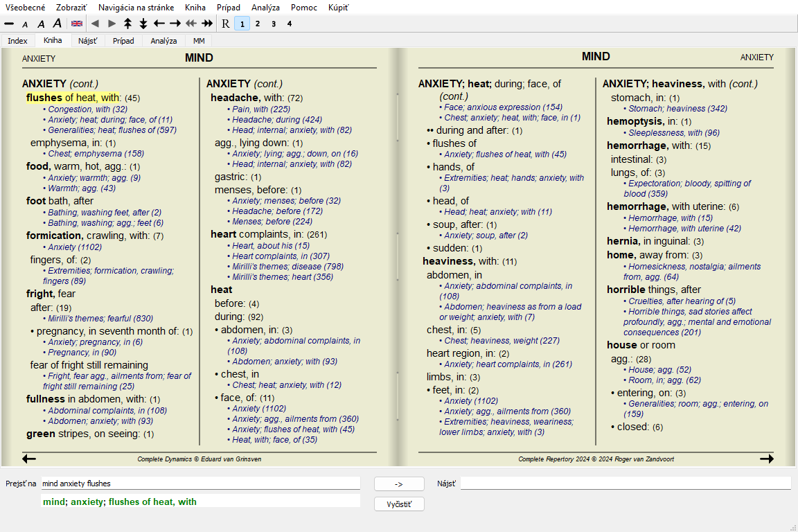Select the largest text size A icon
The height and width of the screenshot is (532, 798).
(x=57, y=24)
